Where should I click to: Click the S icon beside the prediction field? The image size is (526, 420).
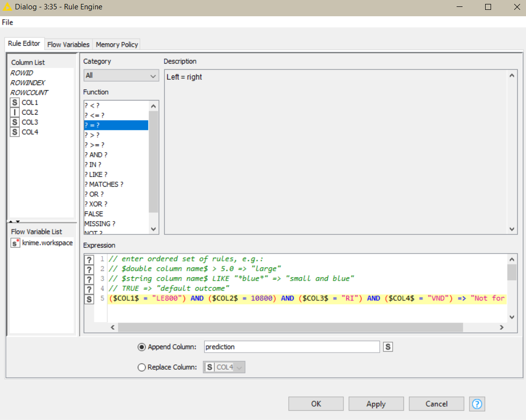click(x=388, y=347)
